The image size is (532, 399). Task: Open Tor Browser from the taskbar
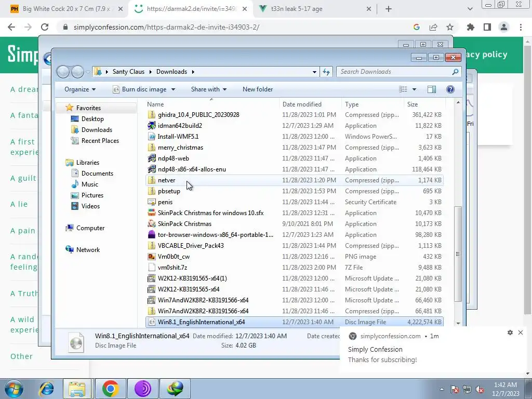point(142,389)
